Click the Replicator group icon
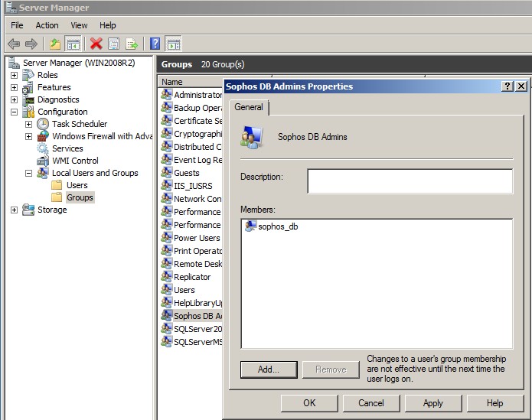Image resolution: width=532 pixels, height=420 pixels. [x=166, y=277]
